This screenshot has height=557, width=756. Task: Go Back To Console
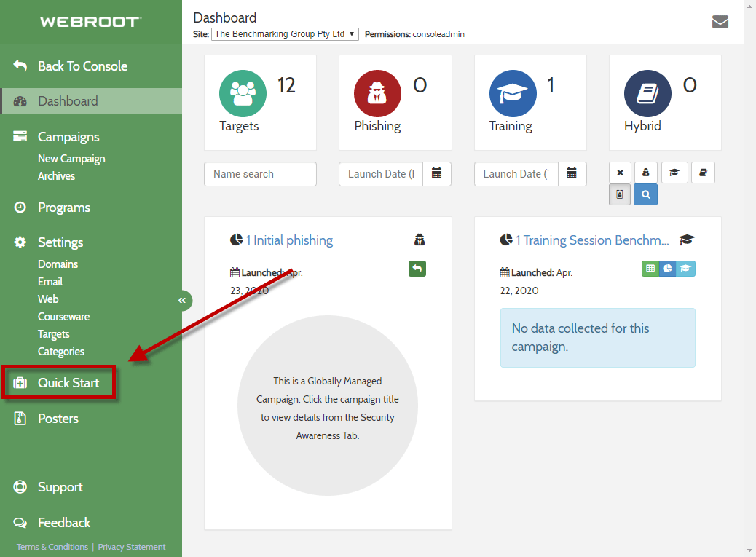click(x=83, y=66)
